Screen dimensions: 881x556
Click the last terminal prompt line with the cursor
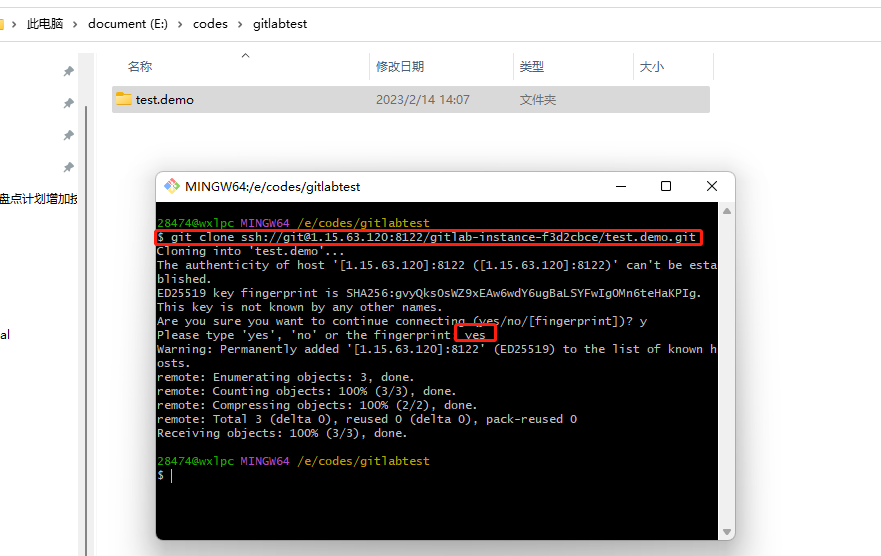tap(165, 476)
